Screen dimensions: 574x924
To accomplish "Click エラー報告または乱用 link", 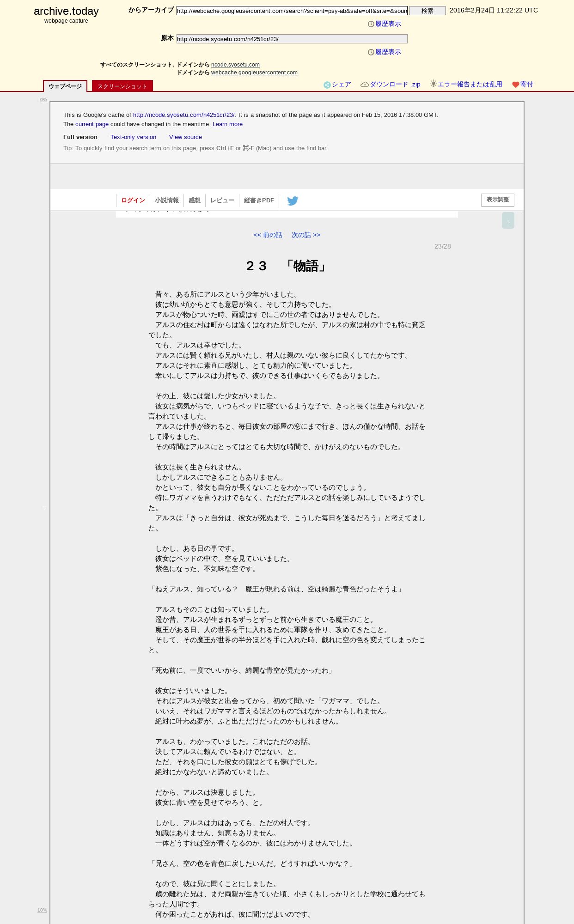I will point(470,85).
